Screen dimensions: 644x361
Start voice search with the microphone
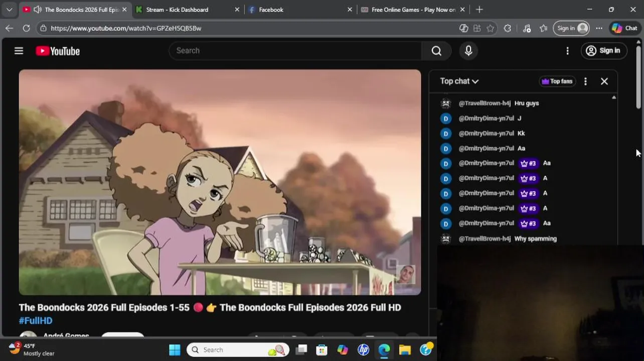coord(468,51)
